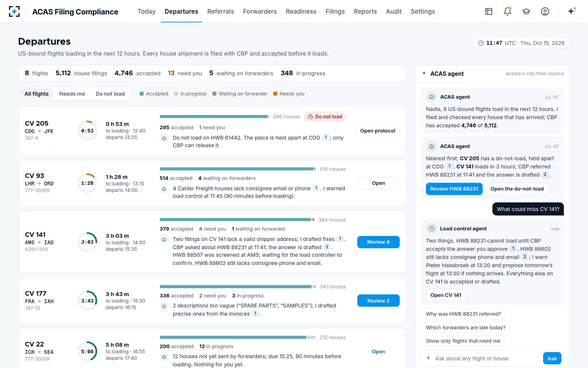Click sparkle icon next to ACAS agent title
This screenshot has width=588, height=368.
424,73
